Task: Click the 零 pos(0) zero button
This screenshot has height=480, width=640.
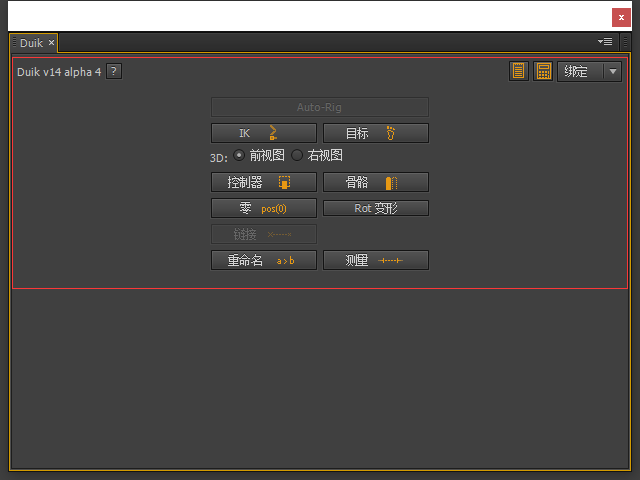Action: coord(264,208)
